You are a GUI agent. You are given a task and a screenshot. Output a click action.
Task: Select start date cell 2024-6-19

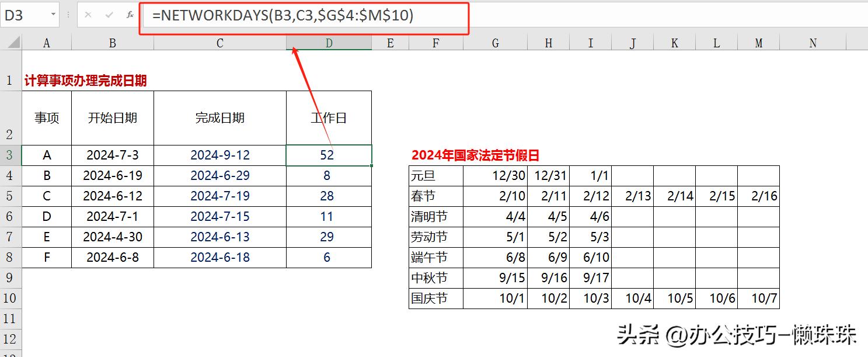pos(113,176)
